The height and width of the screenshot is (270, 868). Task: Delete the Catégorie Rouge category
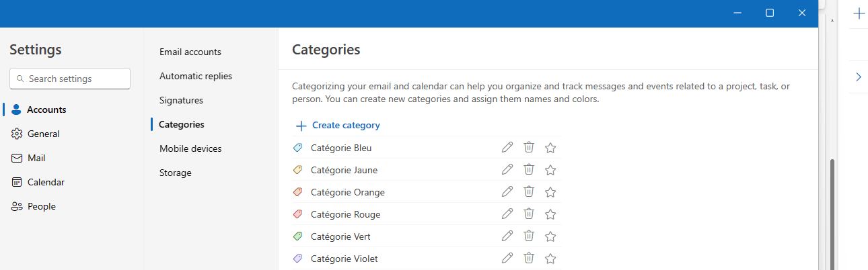click(529, 214)
